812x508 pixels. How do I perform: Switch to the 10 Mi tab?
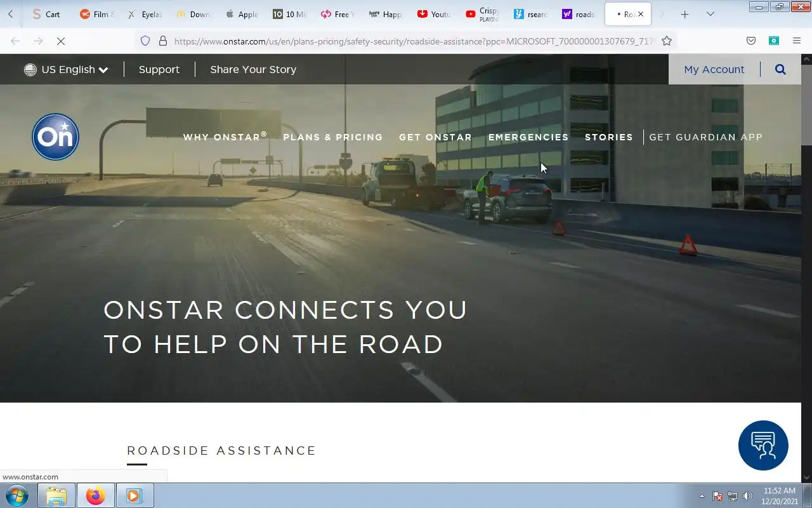[289, 14]
